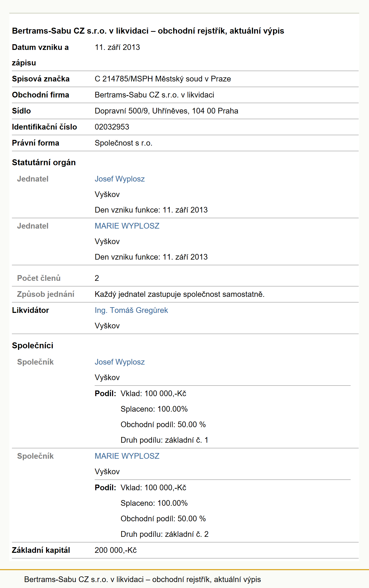Open liquidator Ing. Tomáš Gregůrek link
The height and width of the screenshot is (588, 369).
coord(131,310)
